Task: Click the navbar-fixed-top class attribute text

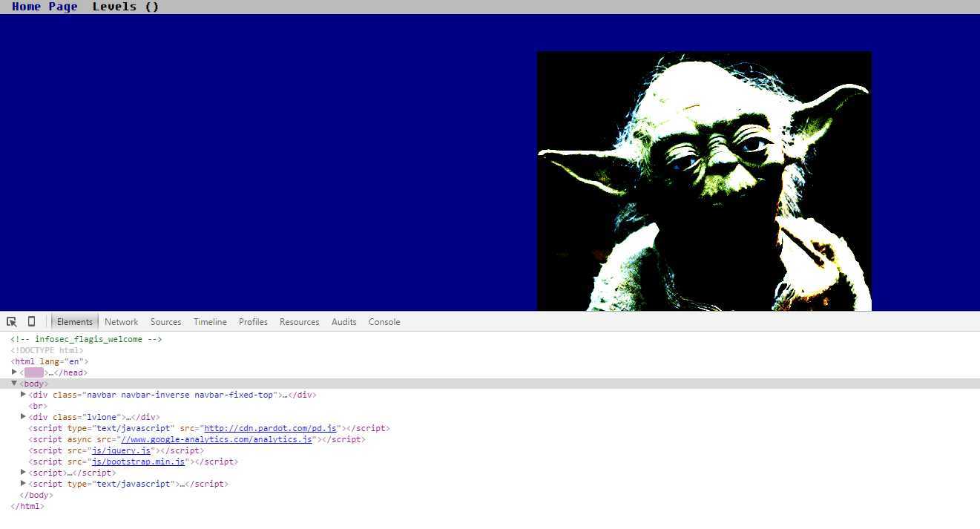Action: tap(234, 395)
